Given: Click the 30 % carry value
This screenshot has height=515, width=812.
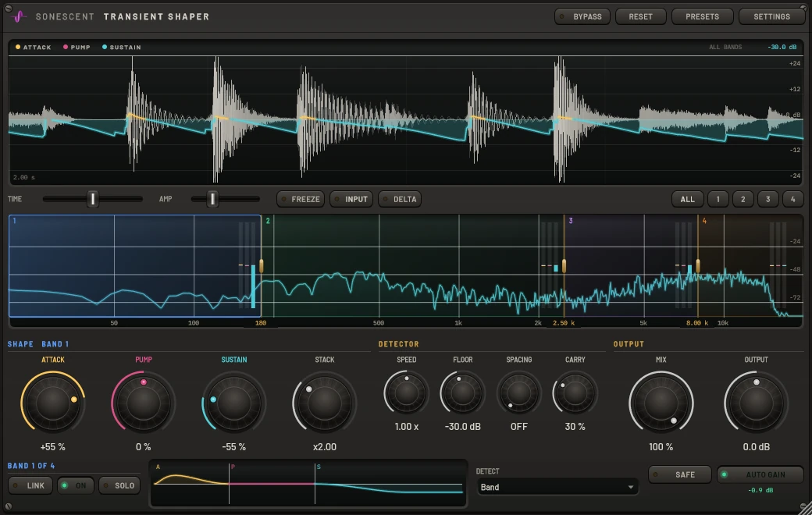Looking at the screenshot, I should pyautogui.click(x=575, y=427).
